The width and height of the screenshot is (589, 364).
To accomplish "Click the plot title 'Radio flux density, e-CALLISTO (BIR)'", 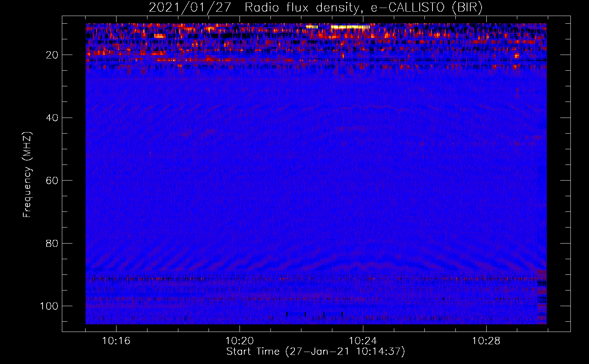I will (x=363, y=8).
